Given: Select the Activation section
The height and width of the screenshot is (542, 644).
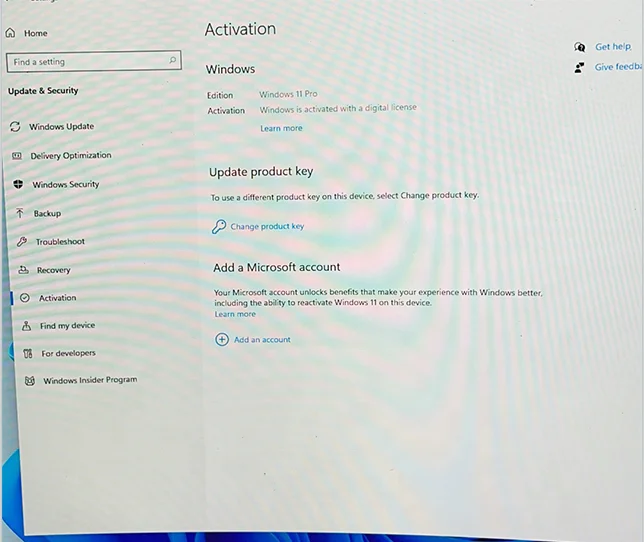Looking at the screenshot, I should tap(58, 298).
